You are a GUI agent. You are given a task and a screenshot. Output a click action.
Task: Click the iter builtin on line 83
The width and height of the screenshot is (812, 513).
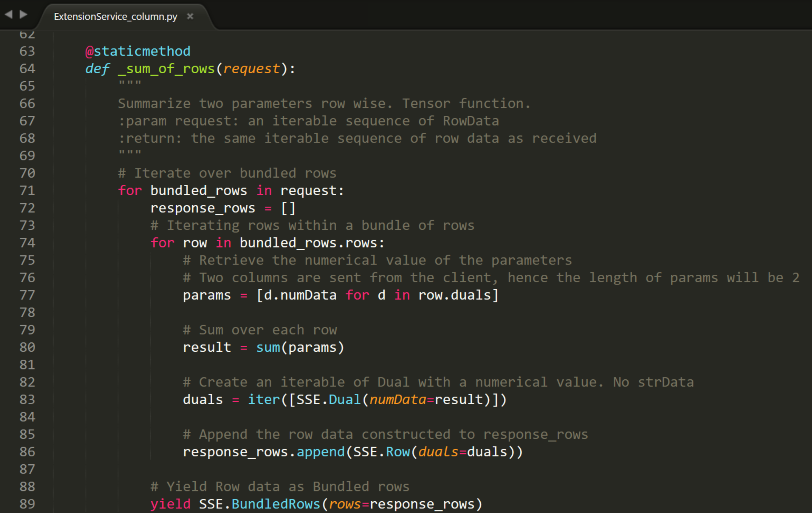point(264,400)
